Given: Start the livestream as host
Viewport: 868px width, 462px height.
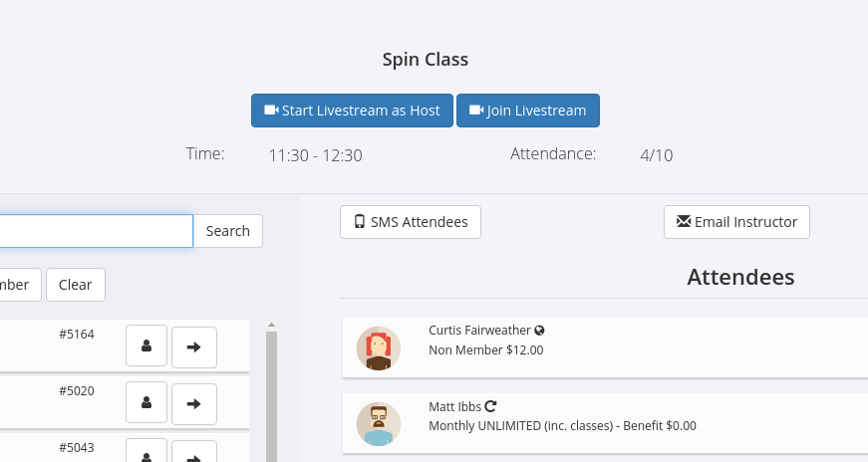Looking at the screenshot, I should [352, 111].
